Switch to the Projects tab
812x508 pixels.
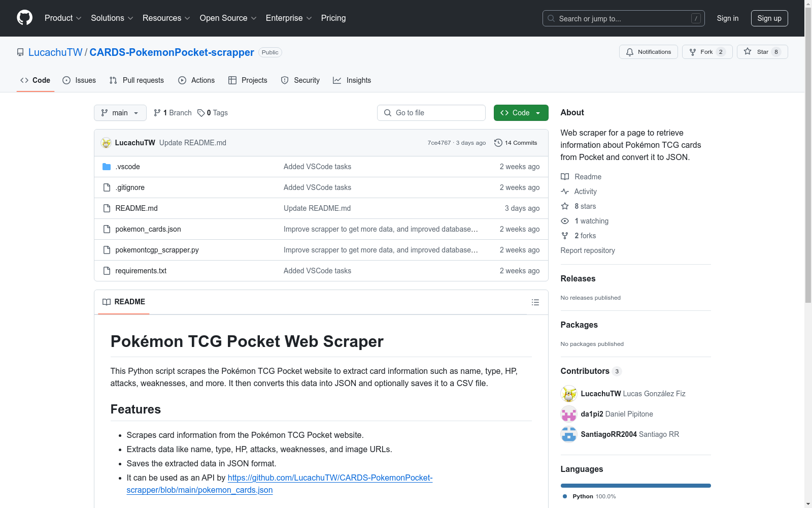click(248, 80)
